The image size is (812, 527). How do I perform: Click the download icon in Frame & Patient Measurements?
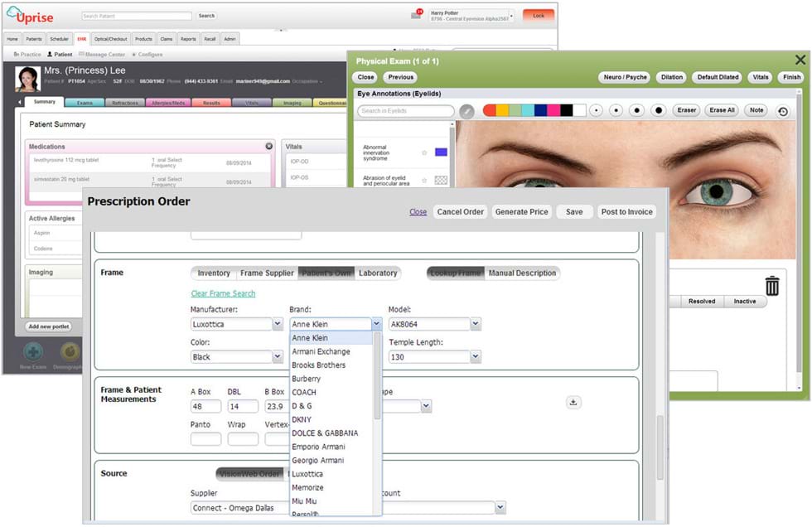tap(573, 402)
